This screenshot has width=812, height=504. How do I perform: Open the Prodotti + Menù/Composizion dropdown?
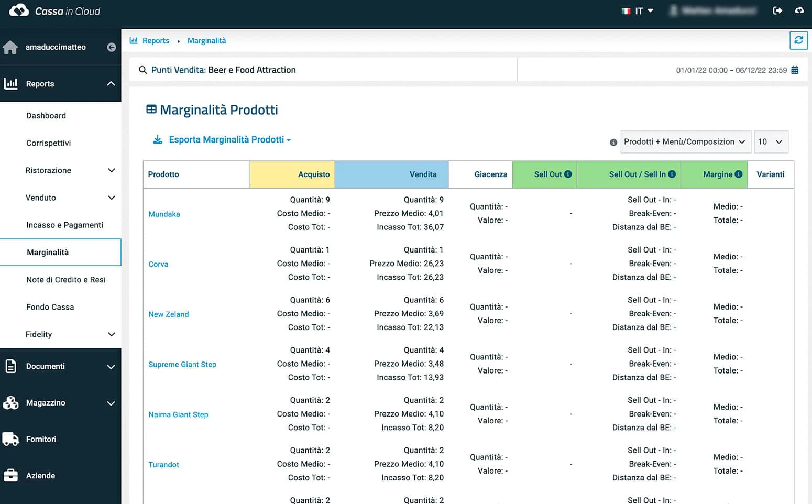click(x=685, y=141)
